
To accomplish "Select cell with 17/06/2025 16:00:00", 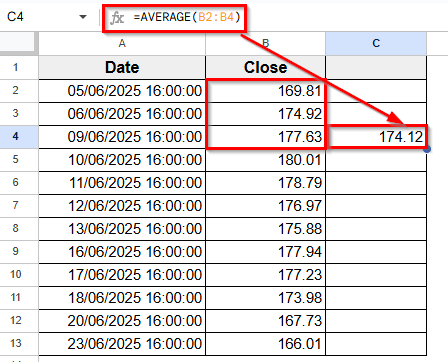I will tap(122, 275).
